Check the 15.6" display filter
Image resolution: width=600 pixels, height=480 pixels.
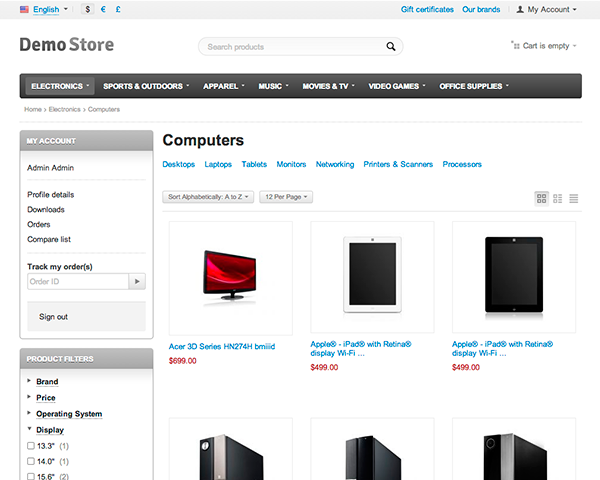[x=31, y=476]
